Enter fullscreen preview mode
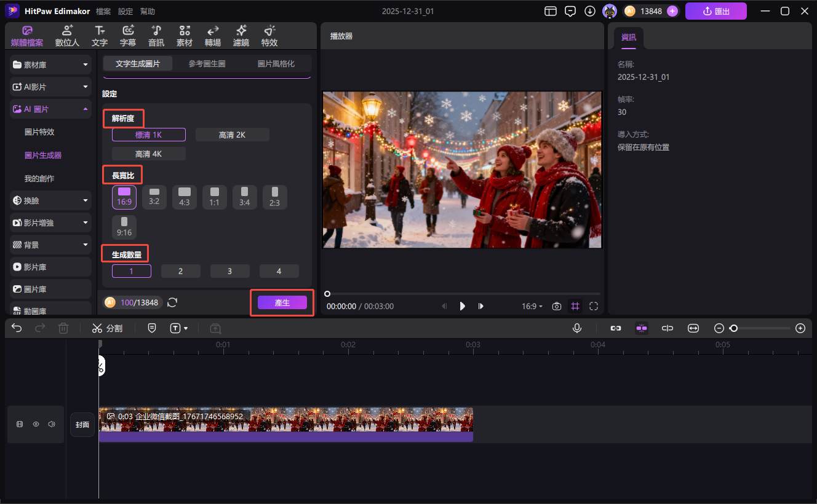The width and height of the screenshot is (817, 504). [x=594, y=306]
